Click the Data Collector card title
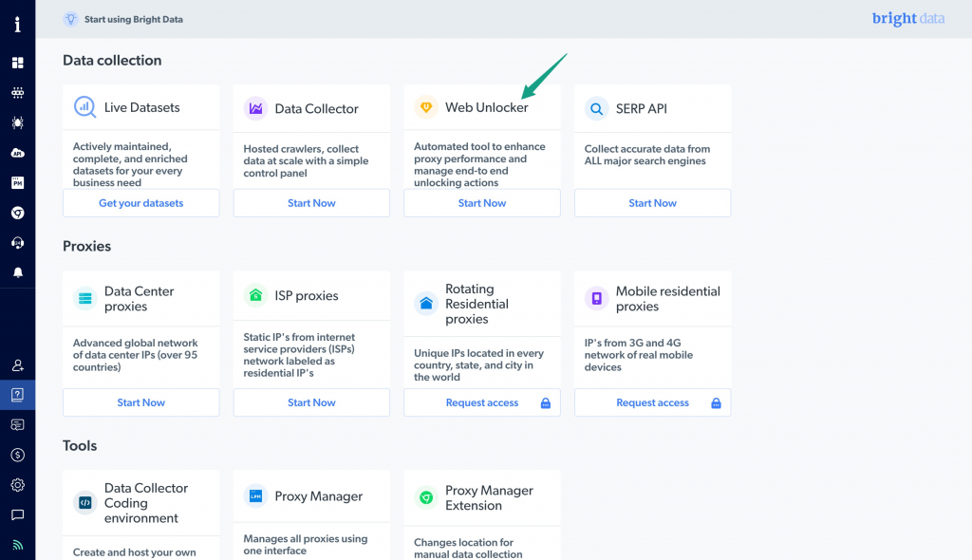 click(316, 108)
